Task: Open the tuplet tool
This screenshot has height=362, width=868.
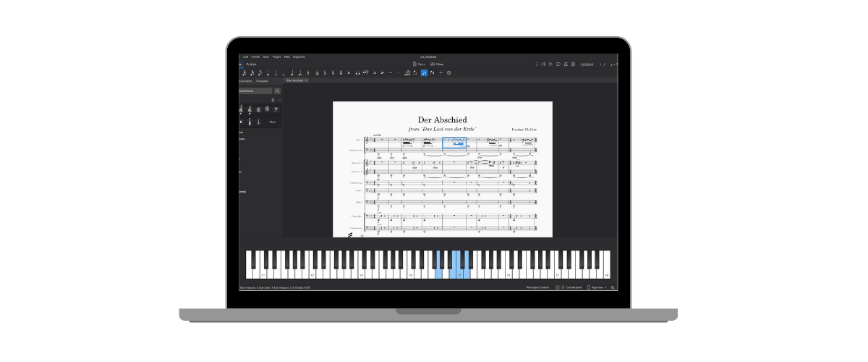Action: tap(407, 72)
